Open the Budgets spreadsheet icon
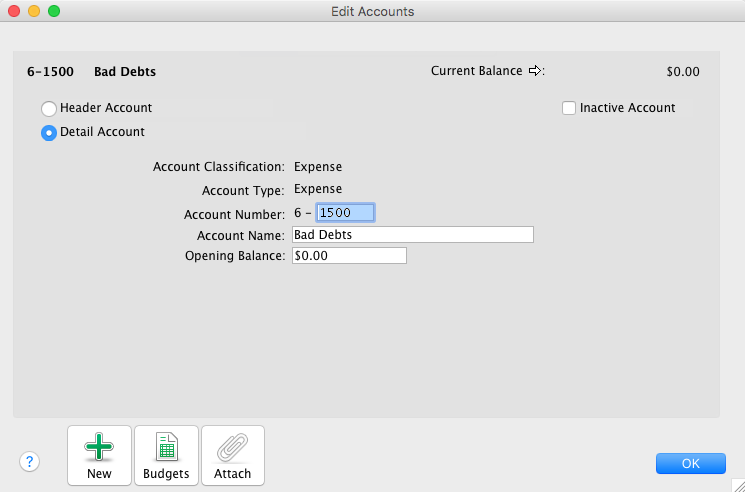 click(166, 447)
